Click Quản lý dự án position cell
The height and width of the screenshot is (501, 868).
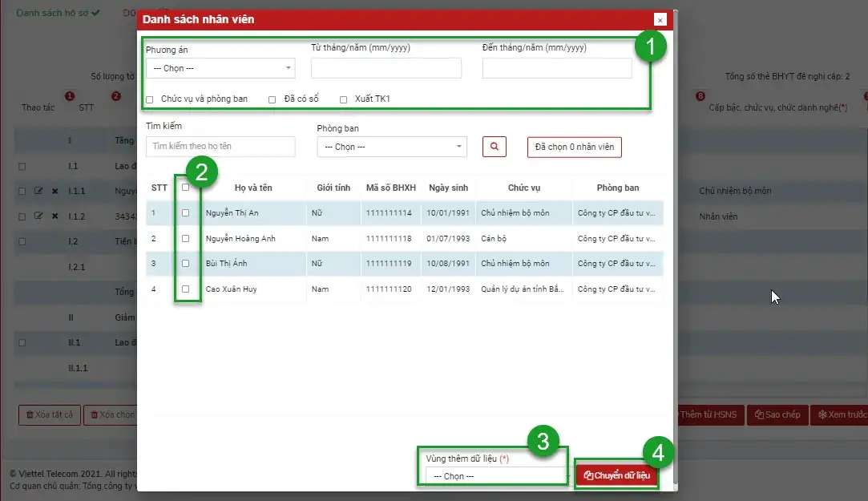tap(522, 289)
